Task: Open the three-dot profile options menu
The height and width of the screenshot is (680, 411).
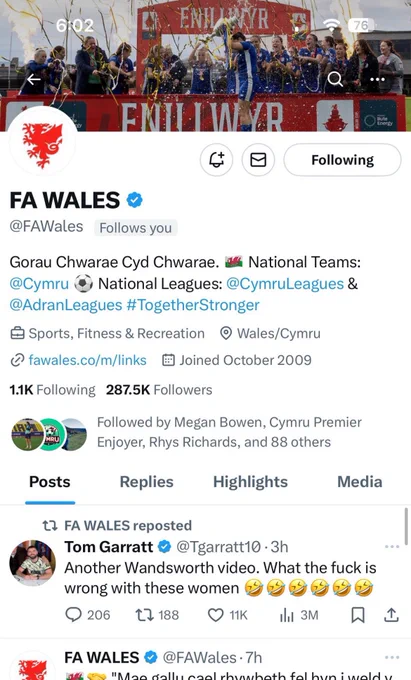Action: [377, 79]
